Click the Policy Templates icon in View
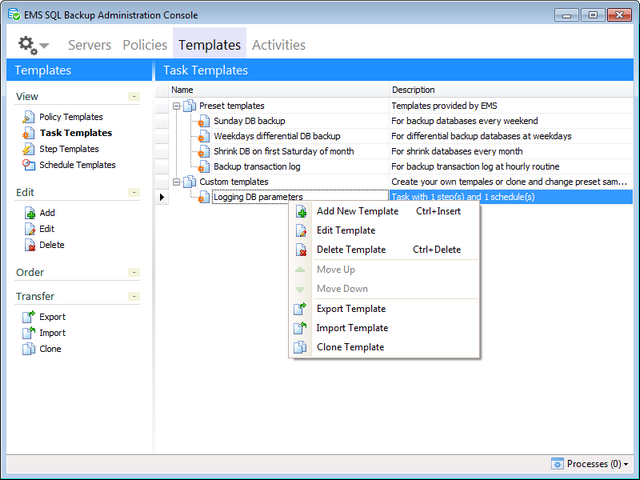Screen dimensions: 640x480 click(x=28, y=117)
